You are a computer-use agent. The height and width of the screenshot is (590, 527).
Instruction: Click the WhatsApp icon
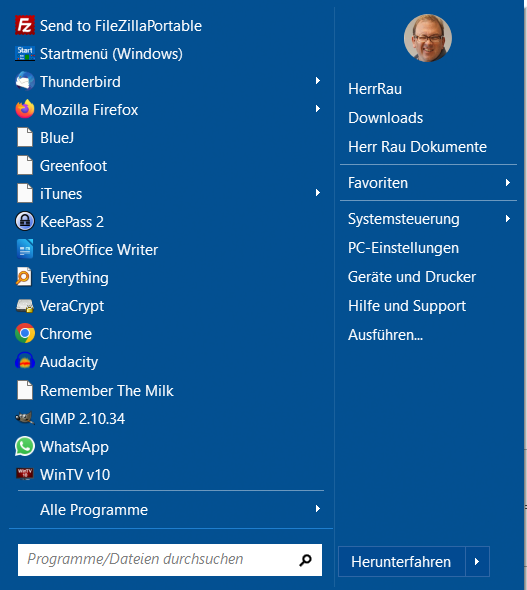pos(25,446)
